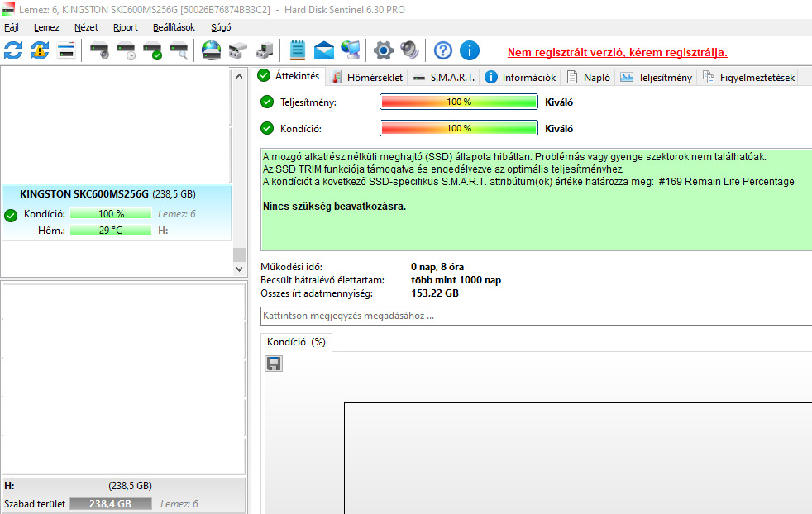Switch to the Napló tab
The width and height of the screenshot is (812, 514).
coord(589,78)
